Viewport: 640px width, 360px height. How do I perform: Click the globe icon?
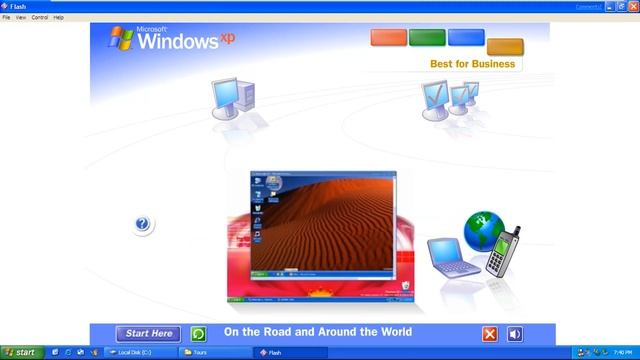click(484, 231)
